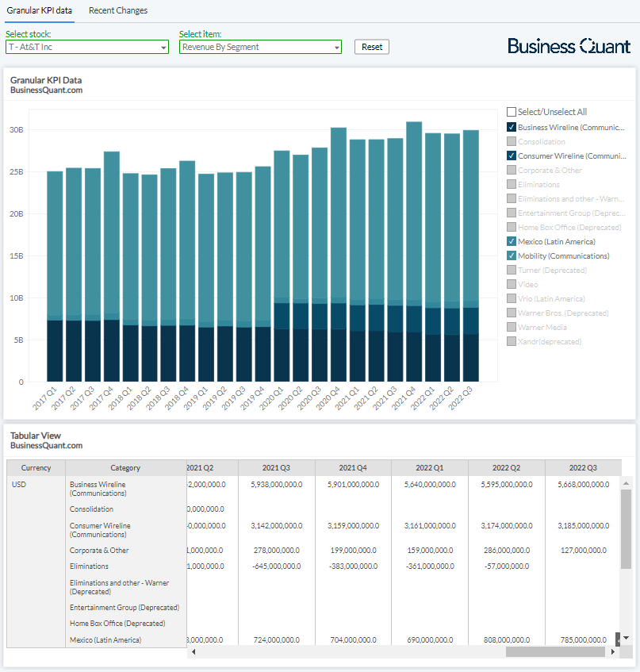Disable the Mobility (Communications) checkbox
The image size is (640, 672).
point(511,255)
